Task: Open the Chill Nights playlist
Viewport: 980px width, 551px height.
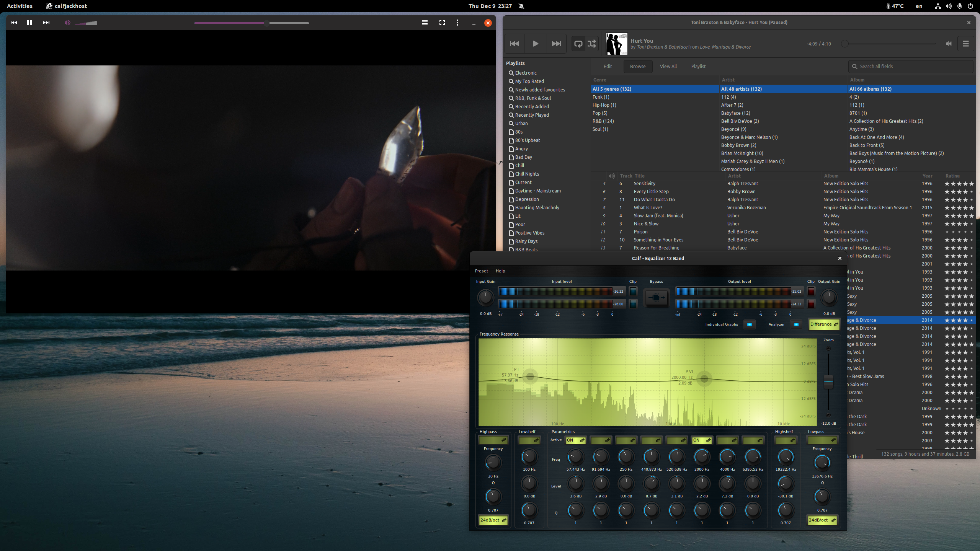Action: [527, 174]
